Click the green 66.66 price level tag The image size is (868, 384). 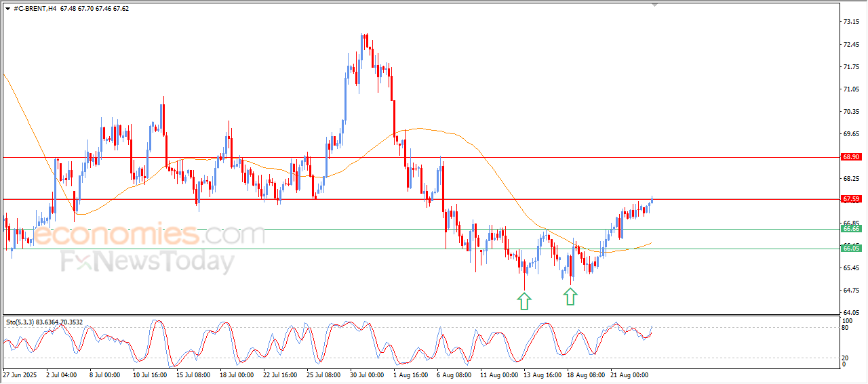click(x=850, y=229)
